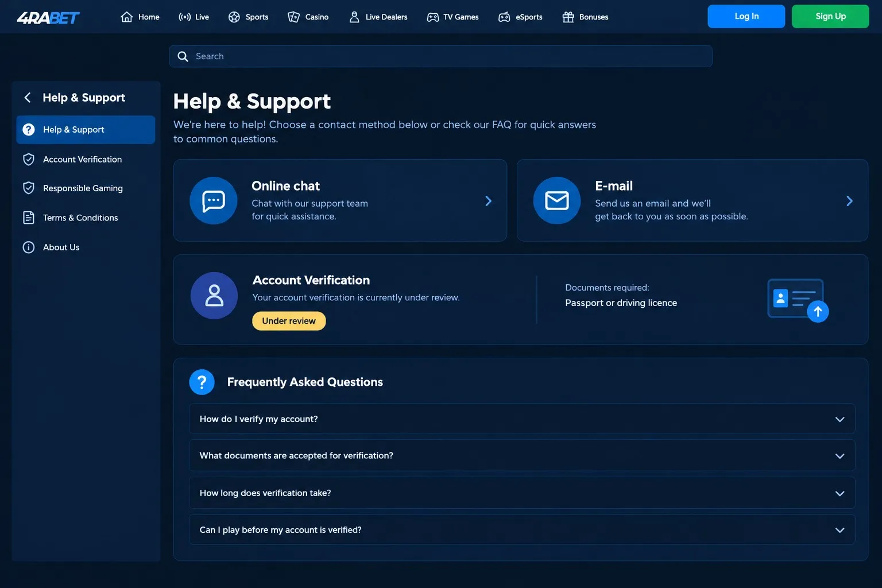Click the Live broadcast icon
Screen dimensions: 882x588
tap(184, 17)
